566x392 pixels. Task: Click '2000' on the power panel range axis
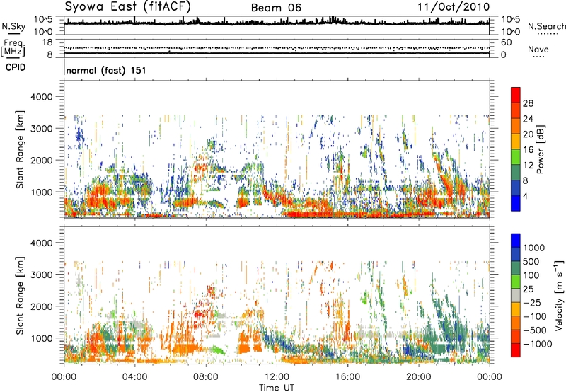point(41,160)
